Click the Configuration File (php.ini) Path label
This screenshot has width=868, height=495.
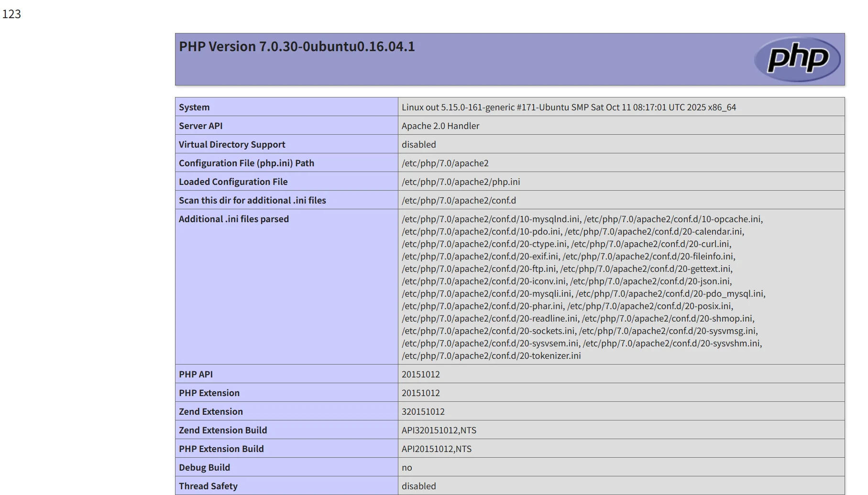(246, 163)
